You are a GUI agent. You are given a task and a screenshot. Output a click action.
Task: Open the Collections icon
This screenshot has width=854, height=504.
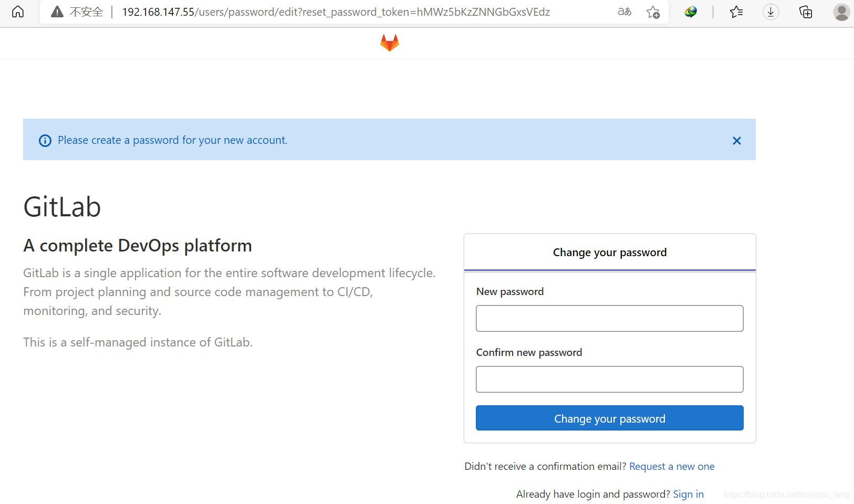(806, 12)
